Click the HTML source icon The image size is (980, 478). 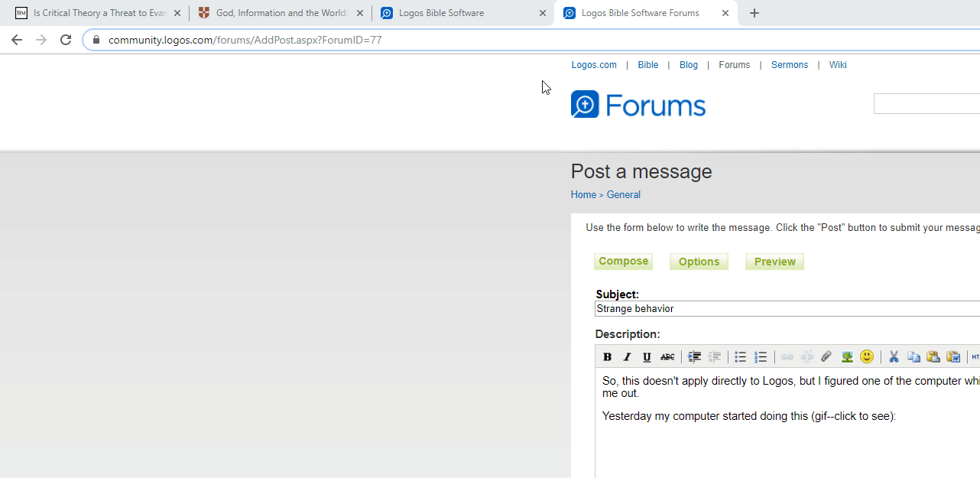(975, 357)
